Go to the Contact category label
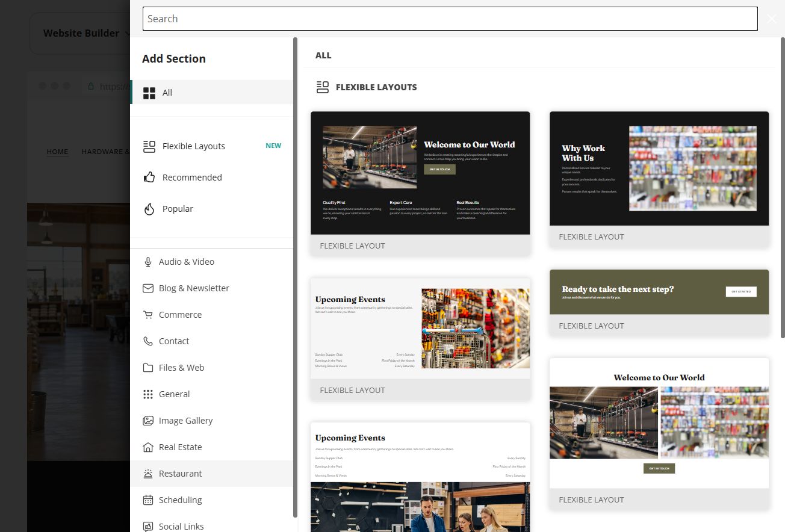 point(174,341)
